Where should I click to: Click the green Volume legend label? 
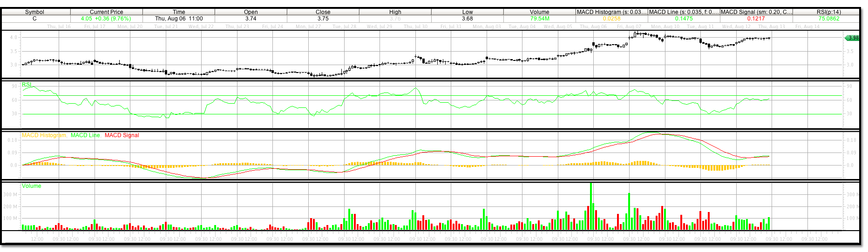31,186
